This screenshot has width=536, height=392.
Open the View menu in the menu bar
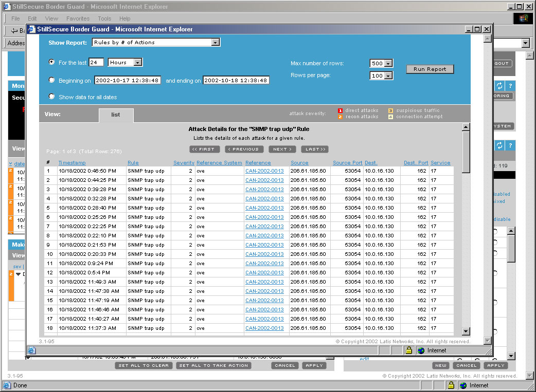[x=51, y=18]
